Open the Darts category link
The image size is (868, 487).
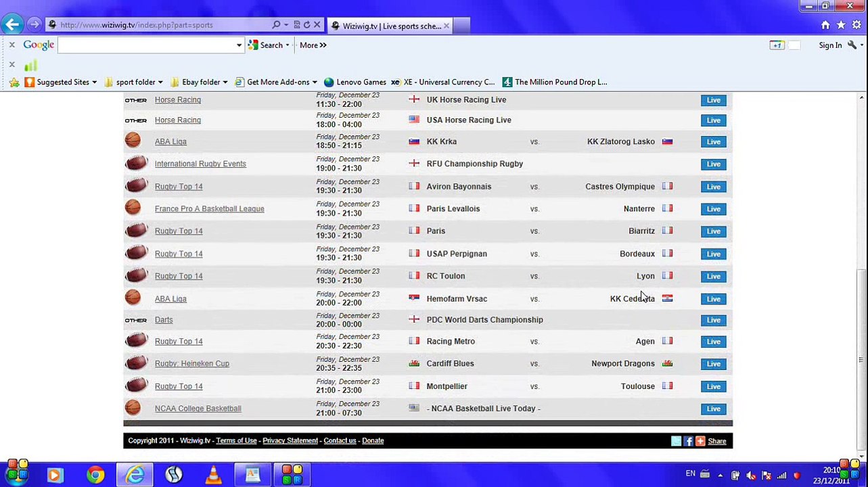coord(164,320)
